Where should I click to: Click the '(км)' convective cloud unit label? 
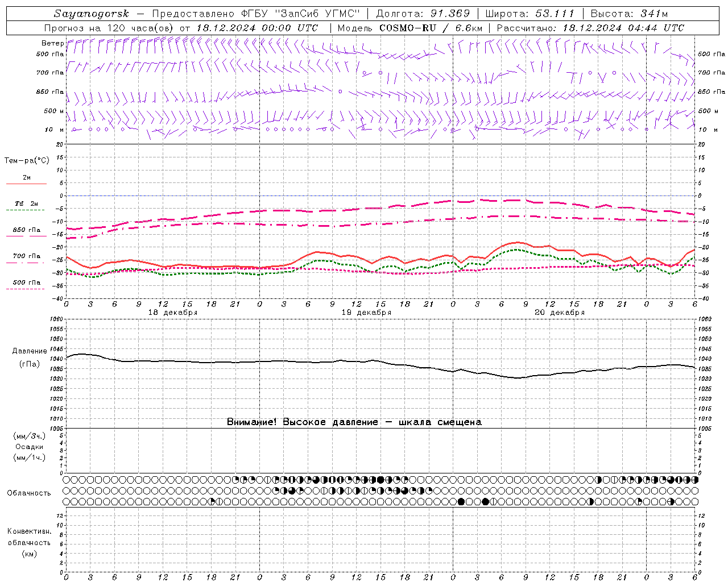click(30, 554)
